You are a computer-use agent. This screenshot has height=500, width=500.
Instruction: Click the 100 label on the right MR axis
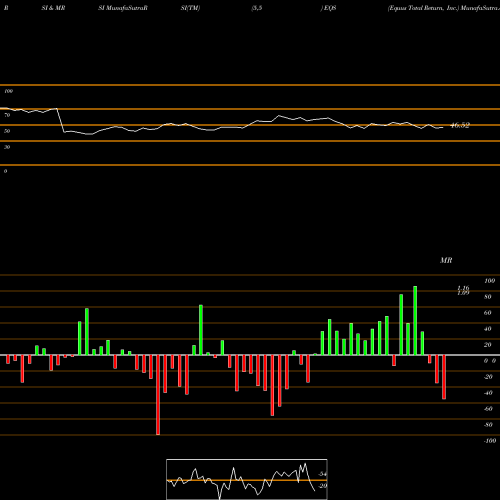(x=489, y=281)
